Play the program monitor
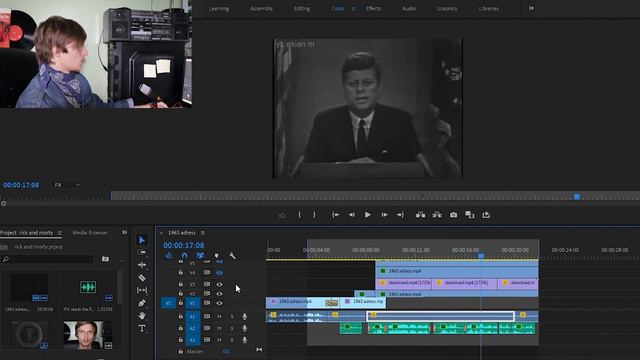640x360 pixels. point(368,215)
